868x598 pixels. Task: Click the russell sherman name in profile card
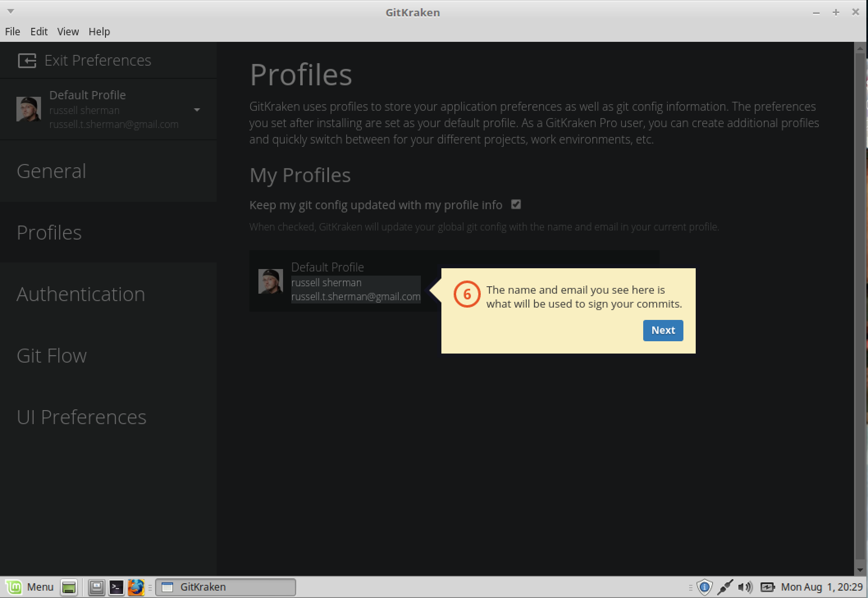(326, 283)
